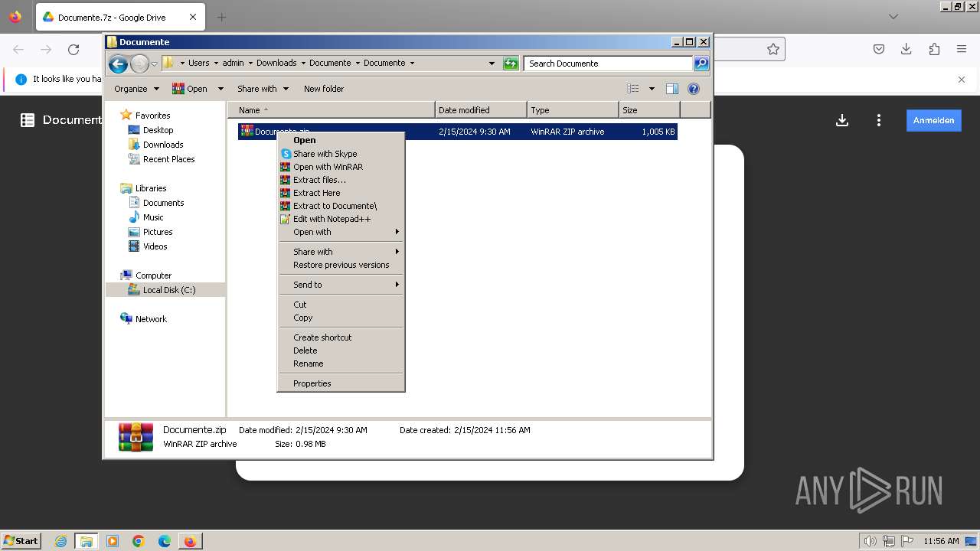
Task: Click the Explorer help question mark icon
Action: coord(694,89)
